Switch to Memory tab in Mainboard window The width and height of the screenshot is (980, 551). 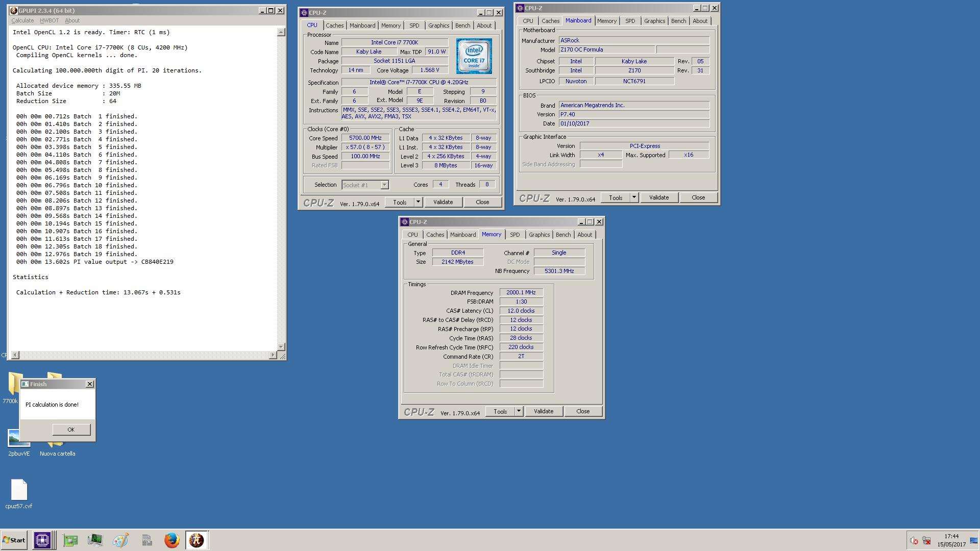(x=607, y=21)
